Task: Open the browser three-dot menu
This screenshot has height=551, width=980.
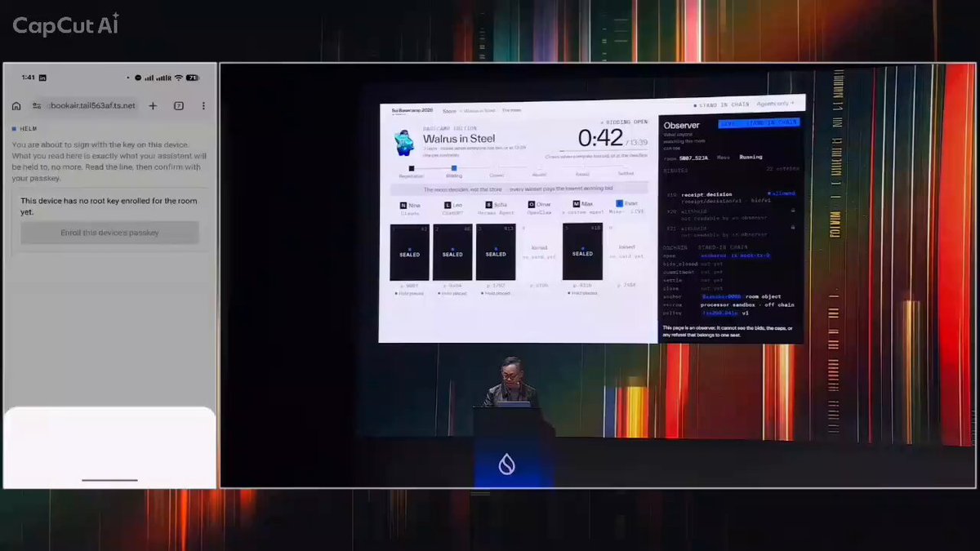Action: [203, 106]
